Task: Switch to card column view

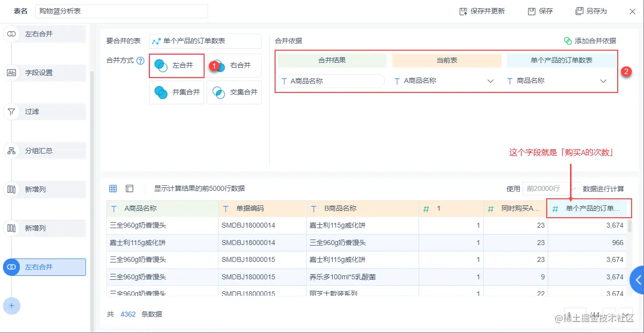Action: tap(129, 188)
